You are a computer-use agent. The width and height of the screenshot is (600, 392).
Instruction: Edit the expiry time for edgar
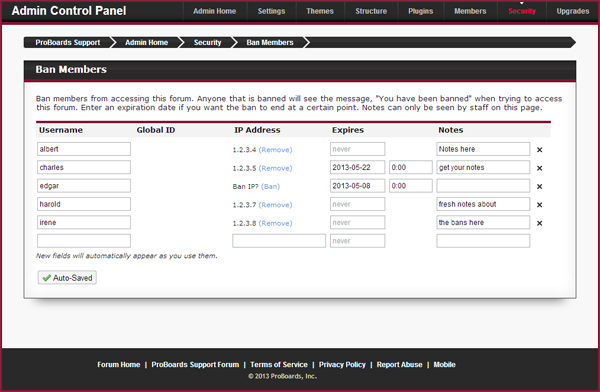[411, 186]
